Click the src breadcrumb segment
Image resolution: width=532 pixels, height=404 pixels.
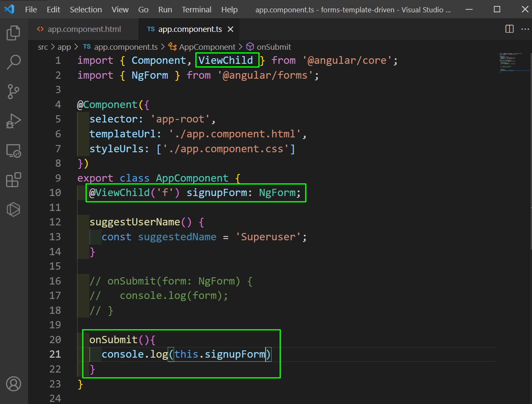(43, 47)
